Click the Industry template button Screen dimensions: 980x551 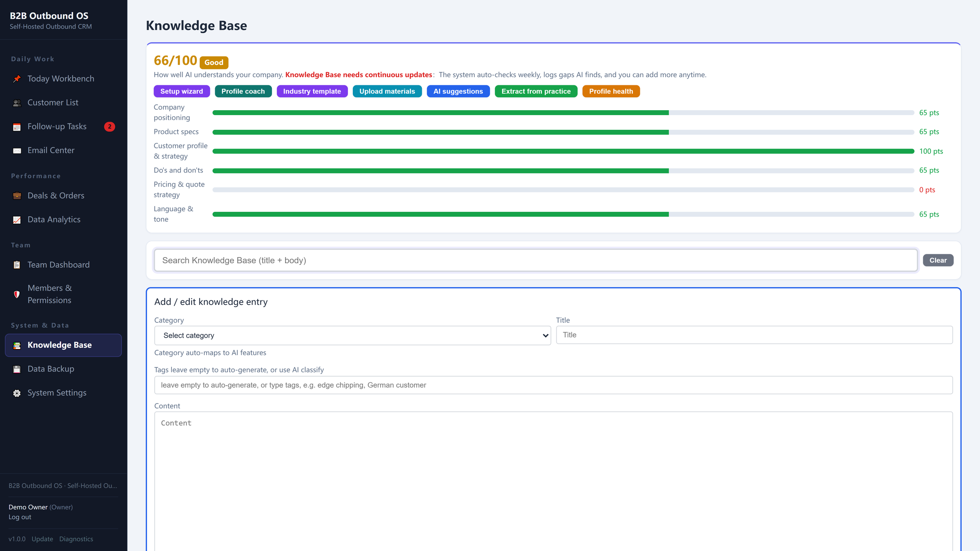click(x=312, y=91)
